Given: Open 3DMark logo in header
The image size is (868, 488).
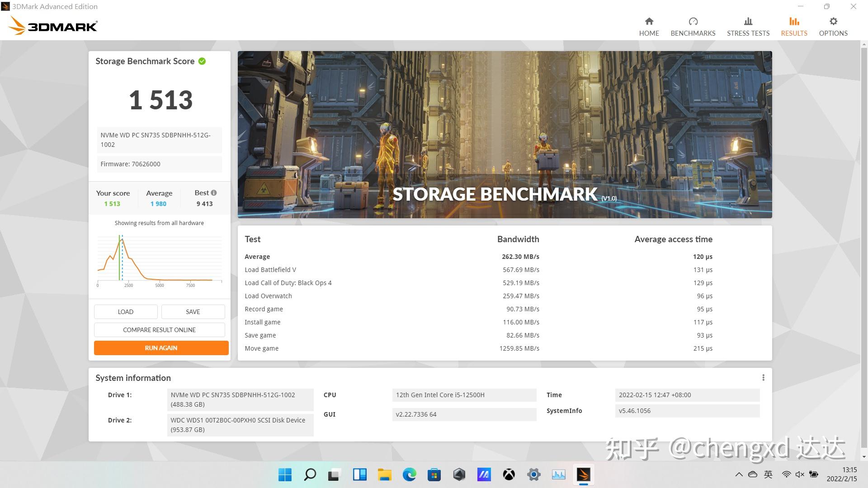Looking at the screenshot, I should (53, 26).
